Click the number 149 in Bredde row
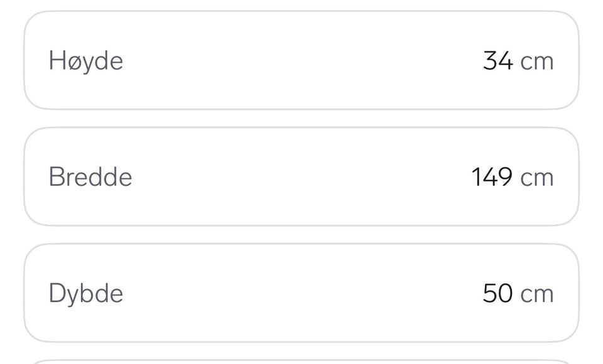This screenshot has width=603, height=364. (x=492, y=177)
